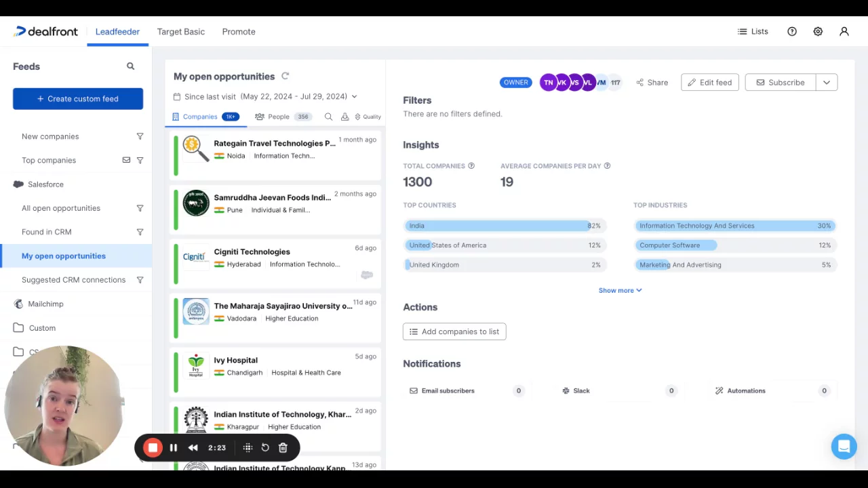
Task: Click filter icon next to New companies
Action: pos(140,137)
